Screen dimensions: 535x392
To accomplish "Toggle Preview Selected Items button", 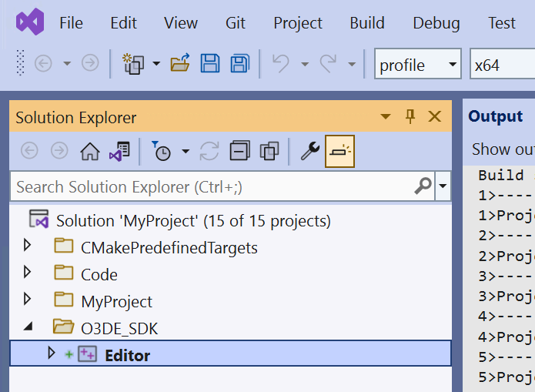I will click(339, 152).
